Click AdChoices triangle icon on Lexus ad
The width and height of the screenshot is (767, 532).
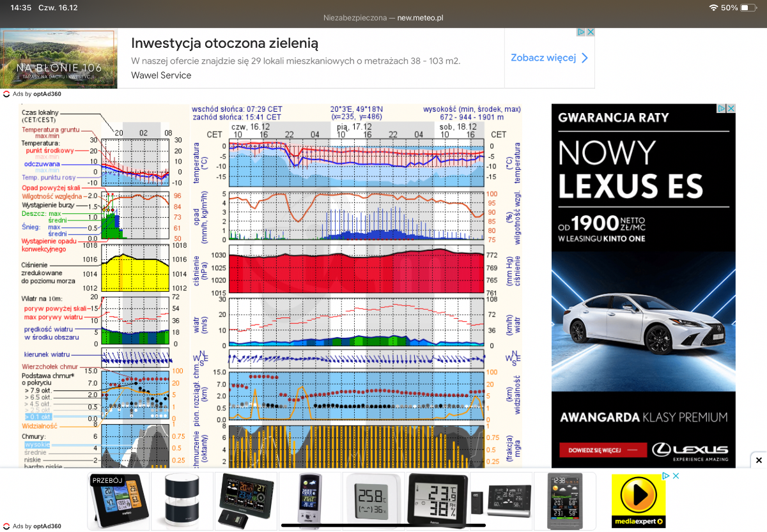point(721,109)
